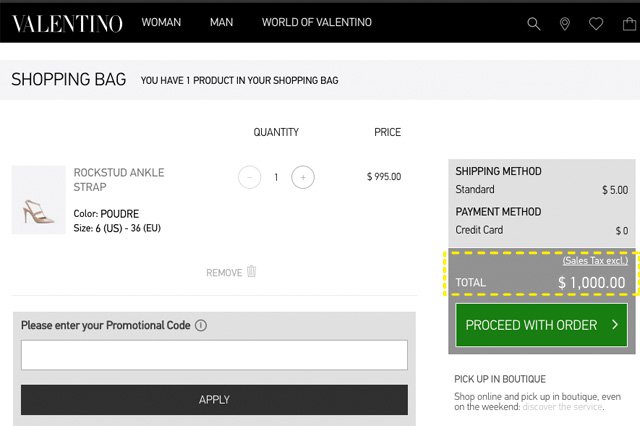Screen dimensions: 640x426
Task: Open World of Valentino menu
Action: 316,23
